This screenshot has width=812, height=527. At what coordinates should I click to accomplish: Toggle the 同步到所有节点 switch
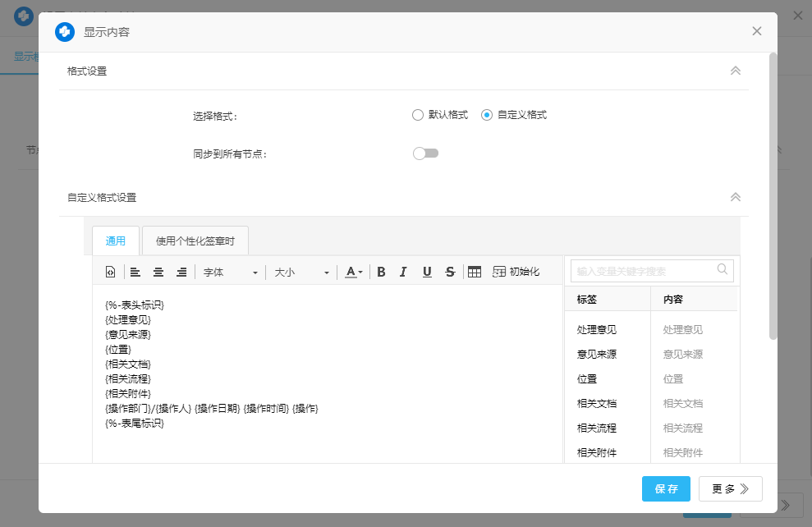click(x=426, y=154)
